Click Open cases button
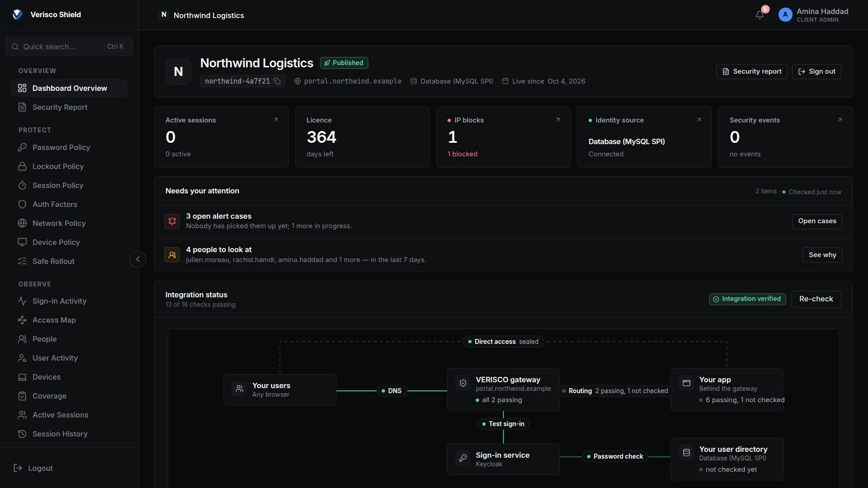 click(817, 221)
